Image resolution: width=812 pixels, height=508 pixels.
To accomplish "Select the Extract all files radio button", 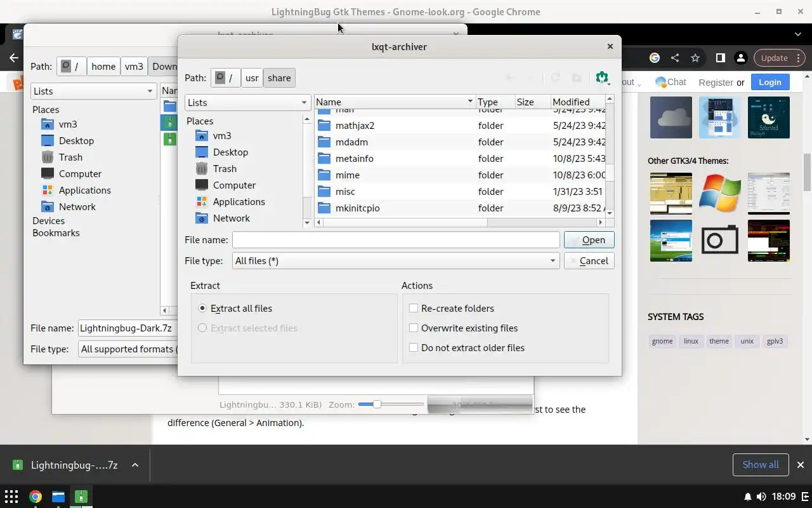I will coord(202,309).
